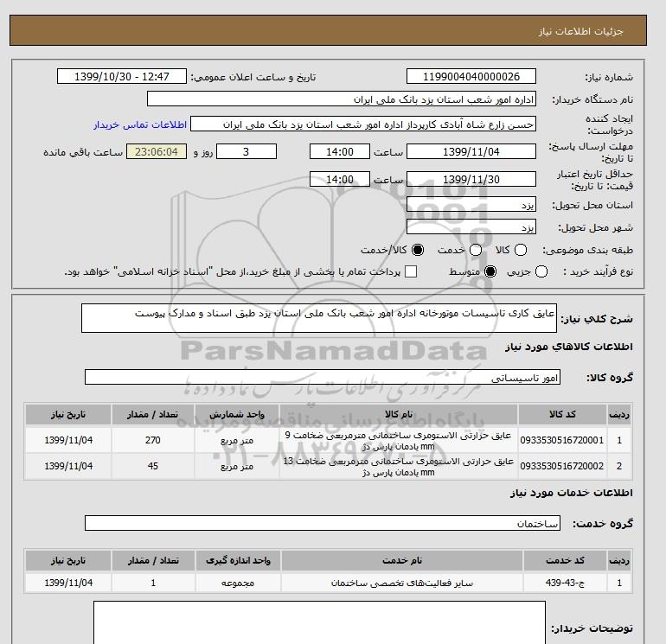
Task: Click quantity cell 270
Action: (x=152, y=440)
